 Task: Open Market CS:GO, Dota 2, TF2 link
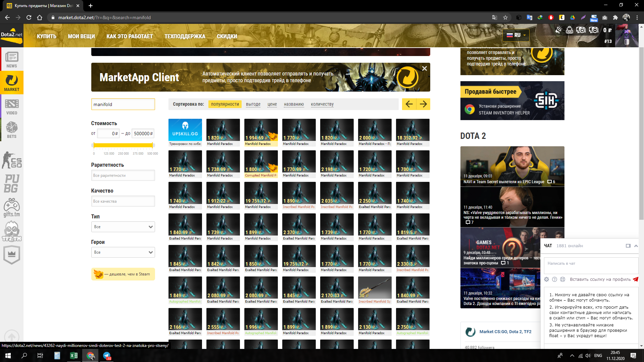[505, 331]
